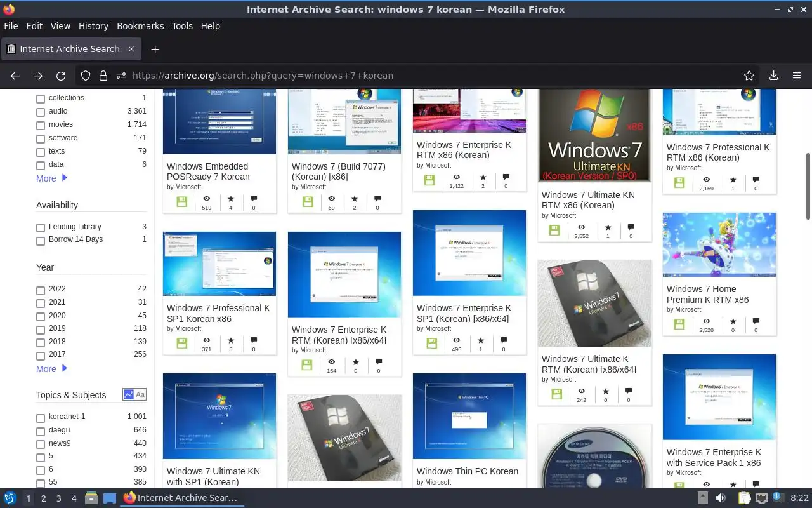Image resolution: width=812 pixels, height=508 pixels.
Task: Open Windows Thin PC Korean title link
Action: [468, 471]
